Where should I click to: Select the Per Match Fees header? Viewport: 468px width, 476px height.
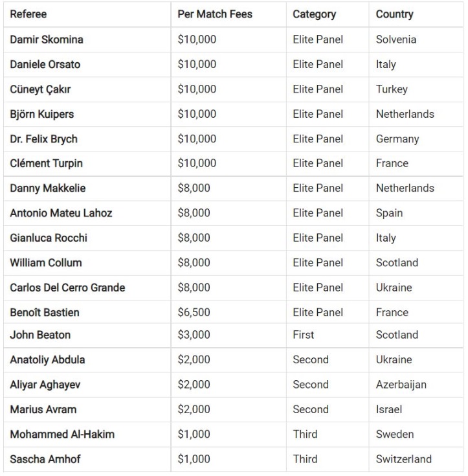click(x=215, y=14)
